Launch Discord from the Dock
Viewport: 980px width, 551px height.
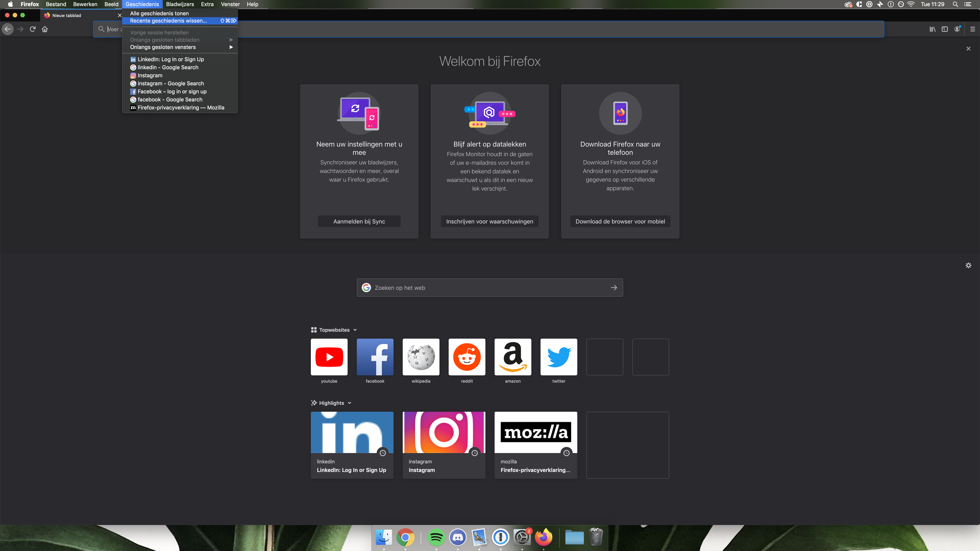[458, 537]
